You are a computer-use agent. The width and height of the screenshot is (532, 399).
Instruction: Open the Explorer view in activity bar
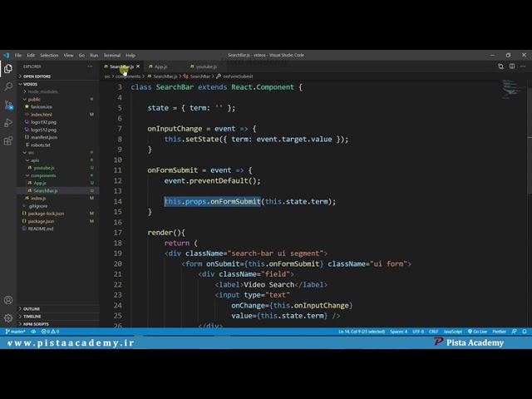point(8,69)
